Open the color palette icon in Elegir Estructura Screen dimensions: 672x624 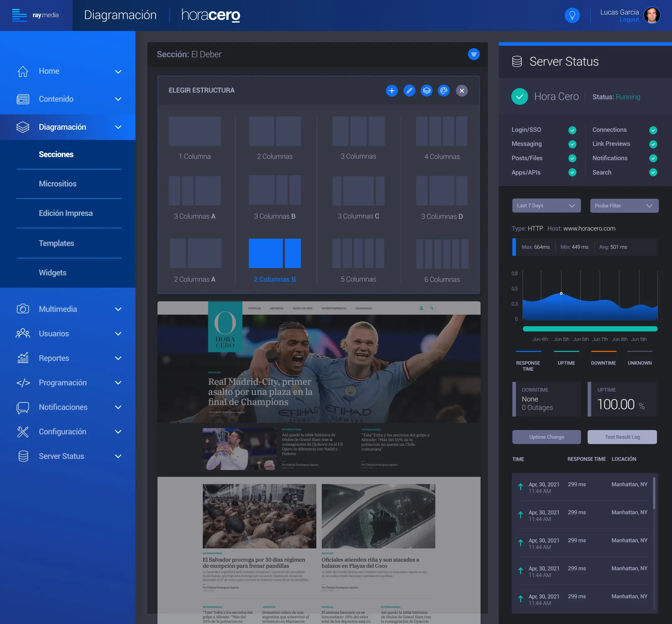pyautogui.click(x=444, y=90)
